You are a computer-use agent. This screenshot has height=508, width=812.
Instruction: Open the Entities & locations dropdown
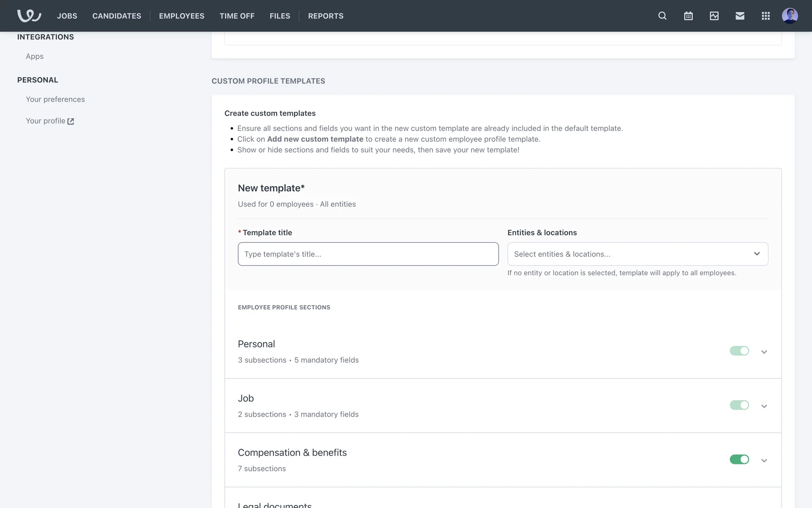(637, 254)
